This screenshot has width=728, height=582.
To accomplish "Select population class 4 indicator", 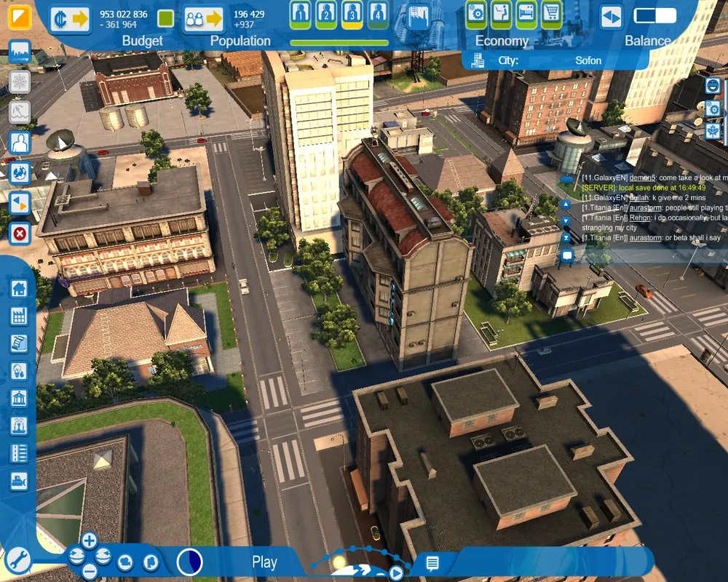I will click(x=379, y=15).
